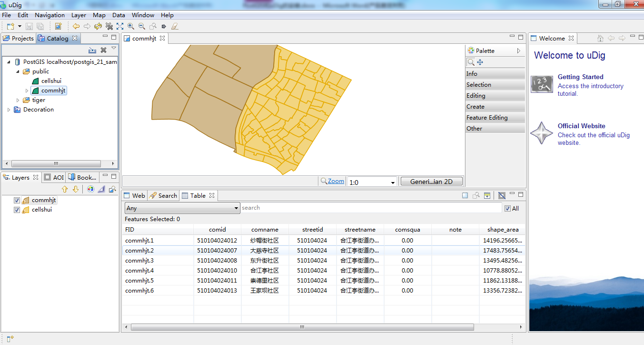This screenshot has height=345, width=644.
Task: Toggle the cellshui layer checkbox
Action: pos(17,210)
